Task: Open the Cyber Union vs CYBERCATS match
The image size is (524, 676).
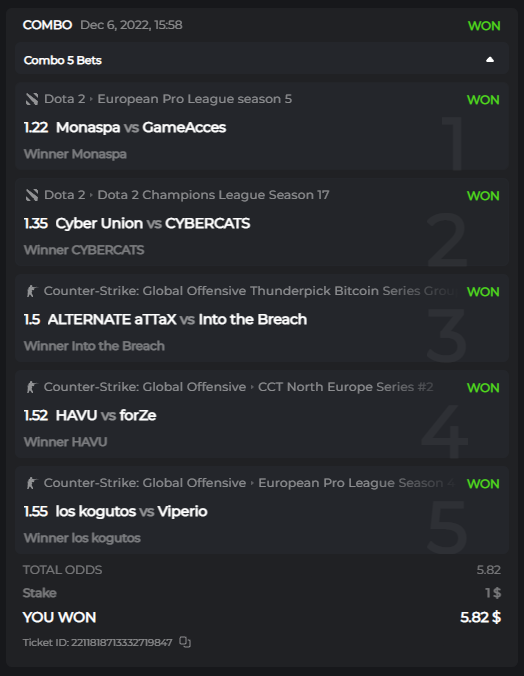Action: [x=153, y=224]
